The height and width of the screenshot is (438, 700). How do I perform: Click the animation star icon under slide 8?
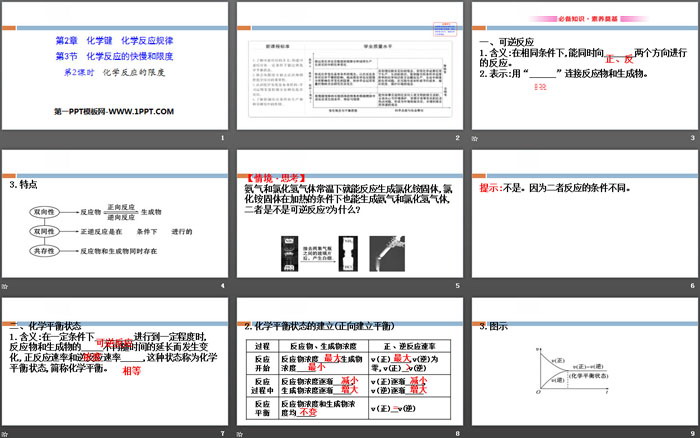(240, 434)
